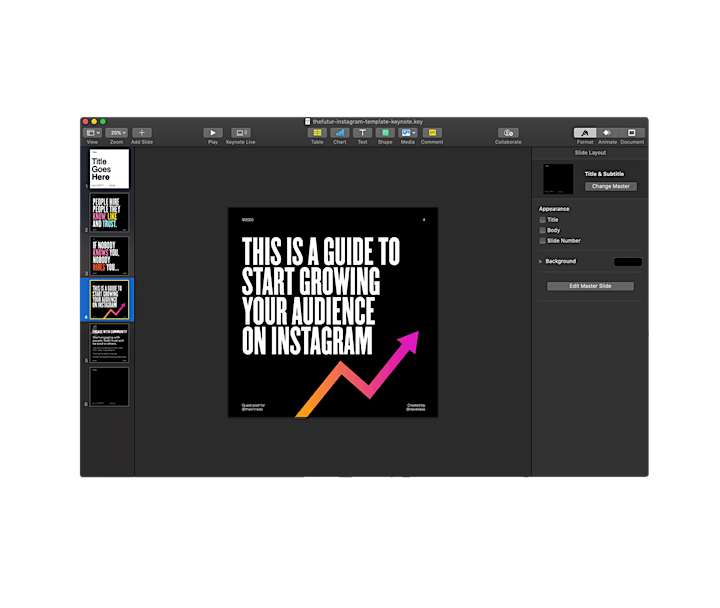720x608 pixels.
Task: Minimize the window with yellow button
Action: (94, 122)
